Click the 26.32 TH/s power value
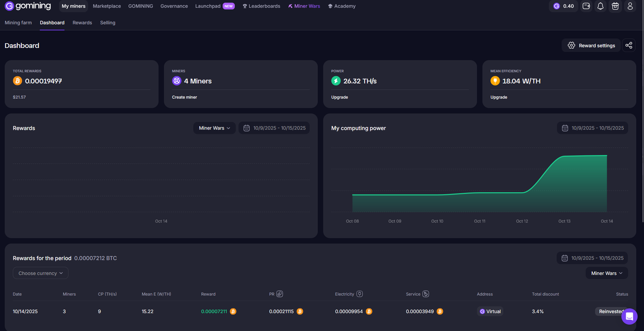This screenshot has height=331, width=644. coord(360,81)
